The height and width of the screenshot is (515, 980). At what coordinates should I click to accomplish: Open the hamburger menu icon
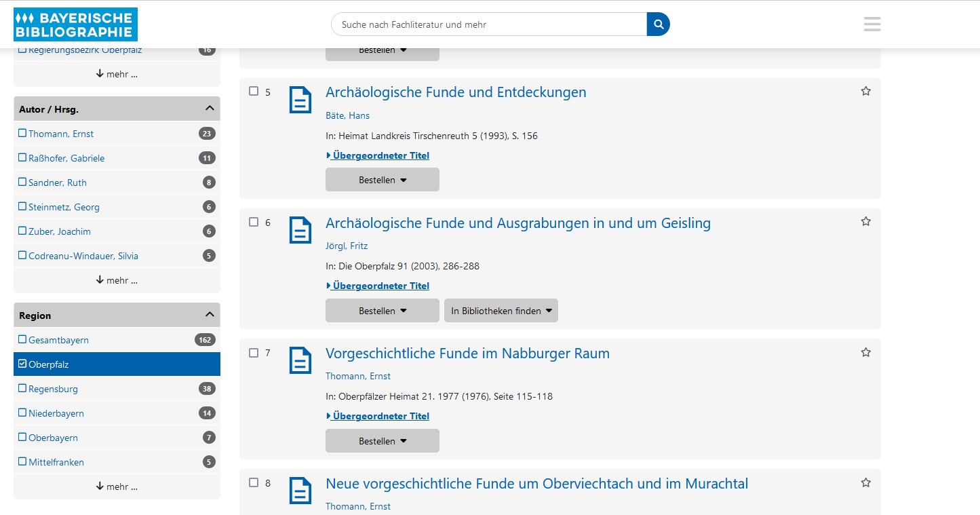coord(872,24)
